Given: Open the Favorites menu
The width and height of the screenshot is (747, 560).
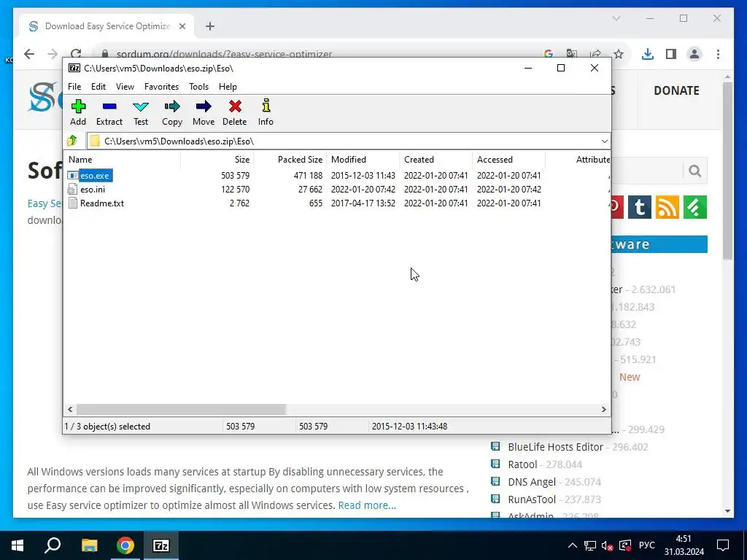Looking at the screenshot, I should [161, 87].
